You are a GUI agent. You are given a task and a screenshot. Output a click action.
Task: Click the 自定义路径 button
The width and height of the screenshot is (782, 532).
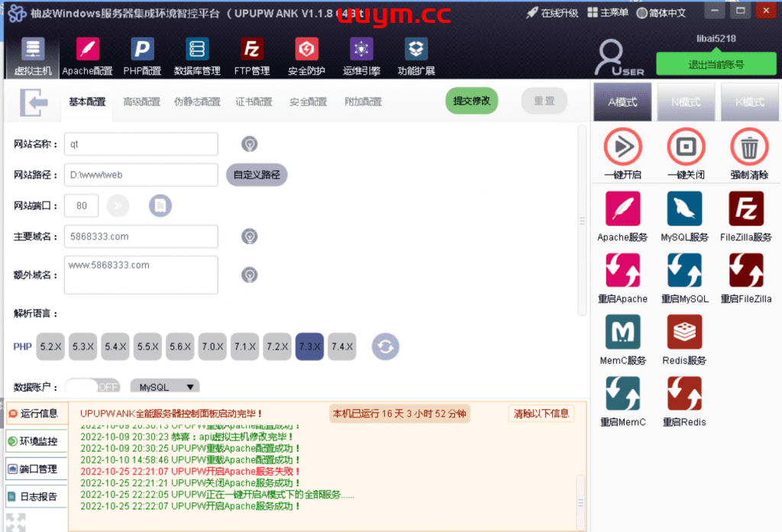pyautogui.click(x=257, y=175)
